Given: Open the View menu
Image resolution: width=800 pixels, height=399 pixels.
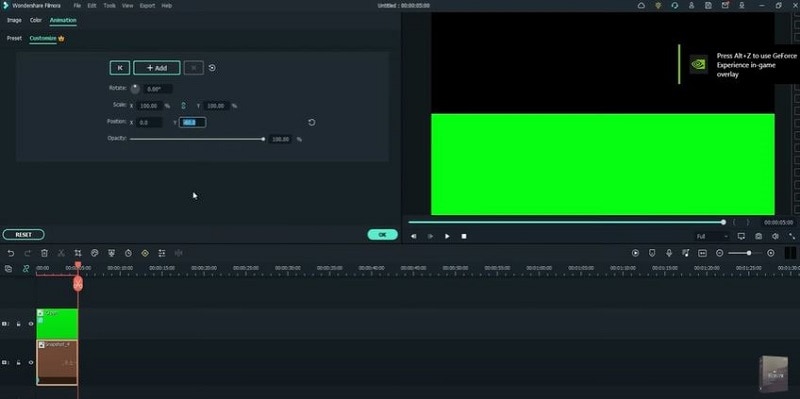Looking at the screenshot, I should tap(128, 6).
